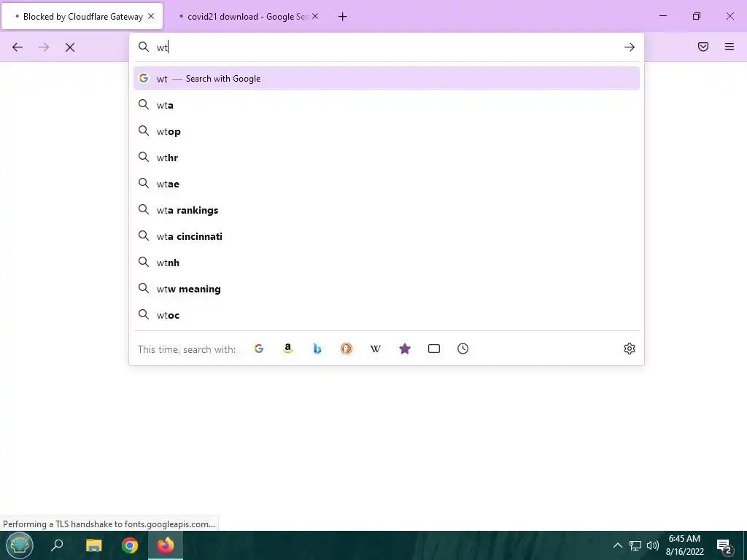Viewport: 747px width, 560px height.
Task: Open a new tab with plus button
Action: coord(343,17)
